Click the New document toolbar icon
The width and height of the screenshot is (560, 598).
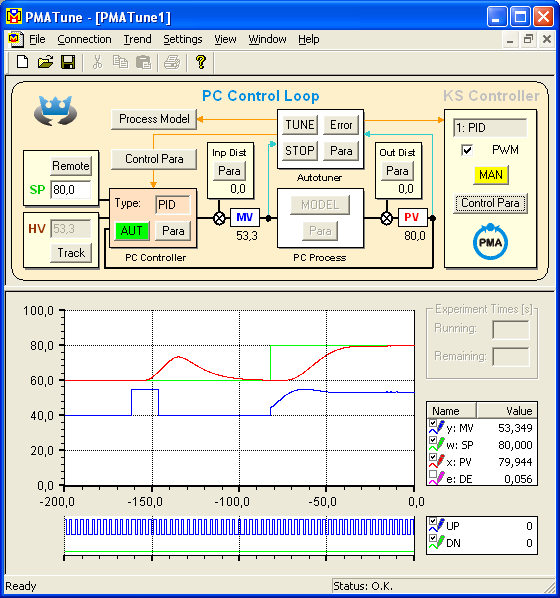tap(23, 62)
